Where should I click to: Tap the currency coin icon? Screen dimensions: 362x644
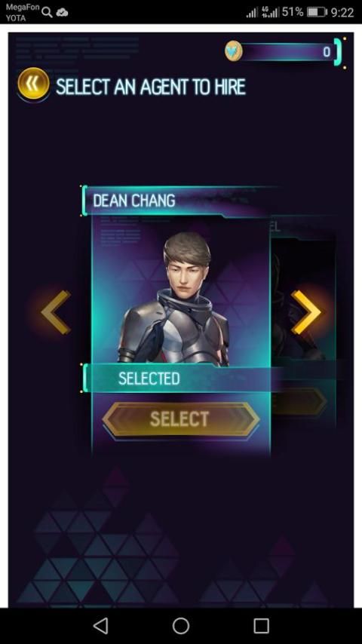[233, 51]
